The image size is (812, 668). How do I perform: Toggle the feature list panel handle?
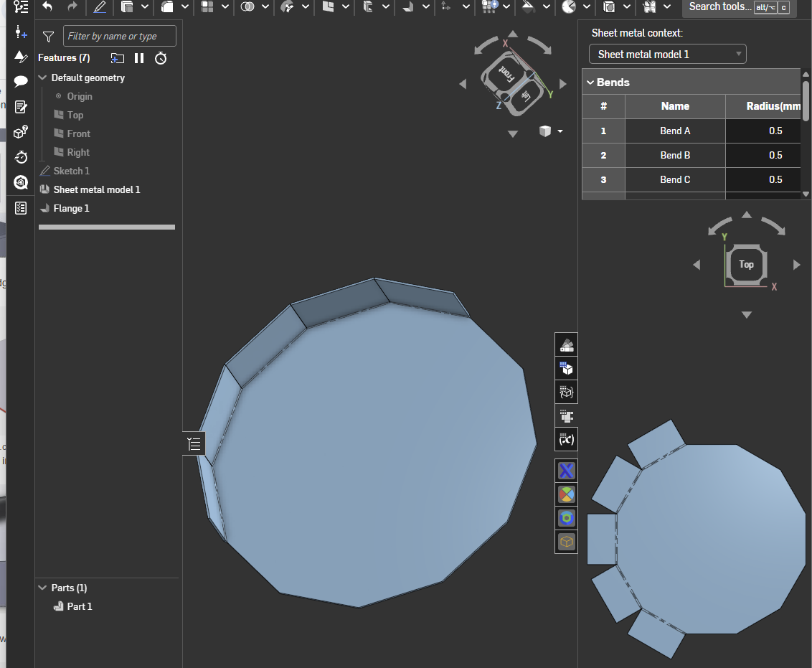(x=194, y=444)
